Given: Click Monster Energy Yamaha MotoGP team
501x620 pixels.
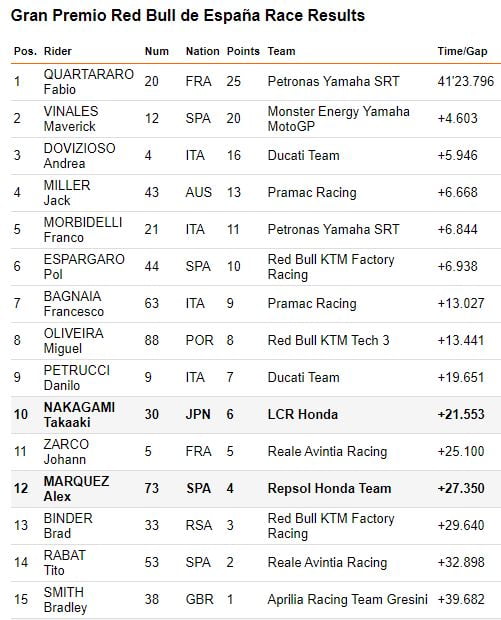Looking at the screenshot, I should click(338, 119).
